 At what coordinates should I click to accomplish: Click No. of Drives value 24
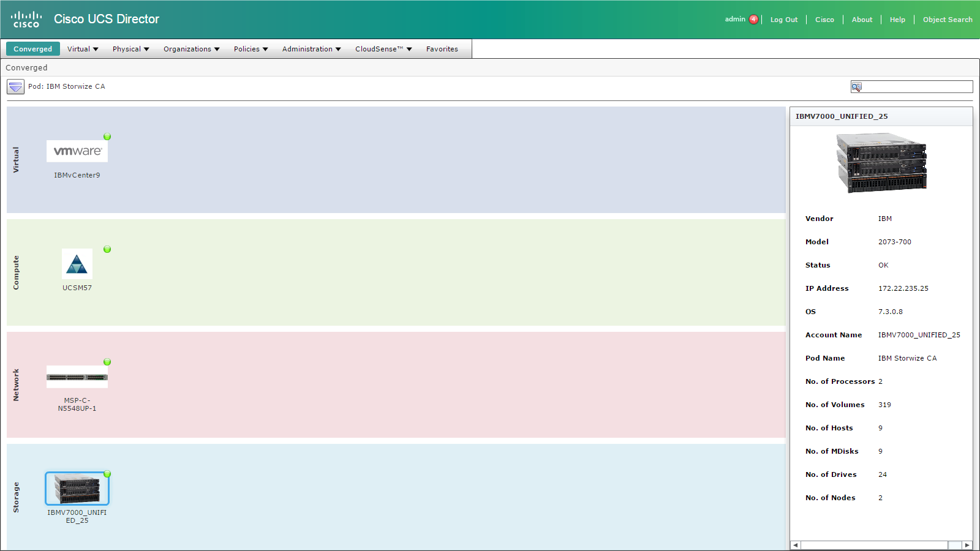(x=883, y=474)
